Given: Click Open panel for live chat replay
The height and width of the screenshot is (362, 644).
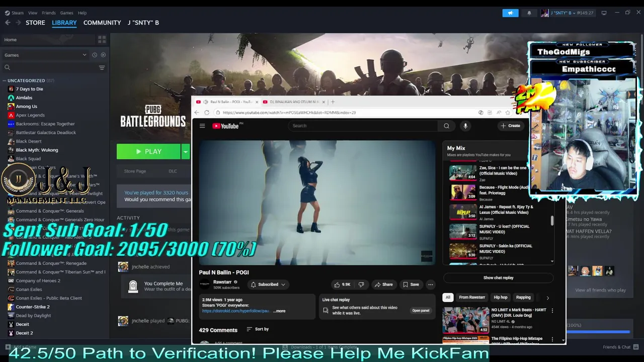Looking at the screenshot, I should point(421,311).
